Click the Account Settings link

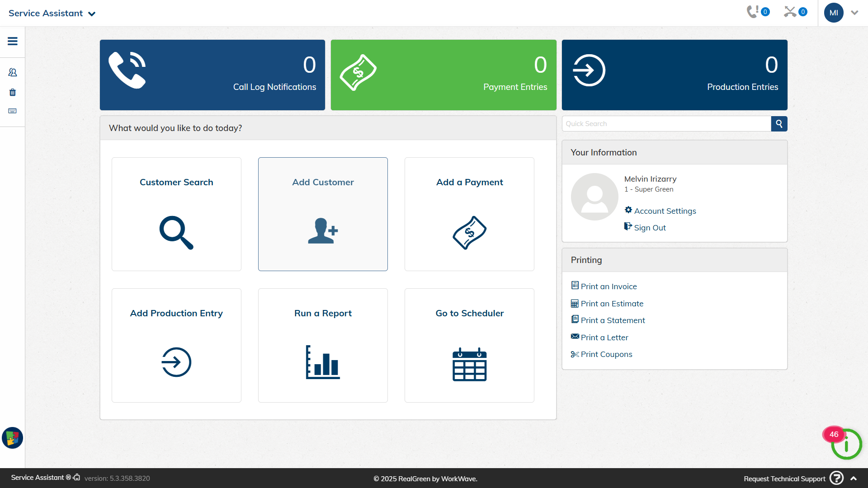pyautogui.click(x=665, y=211)
